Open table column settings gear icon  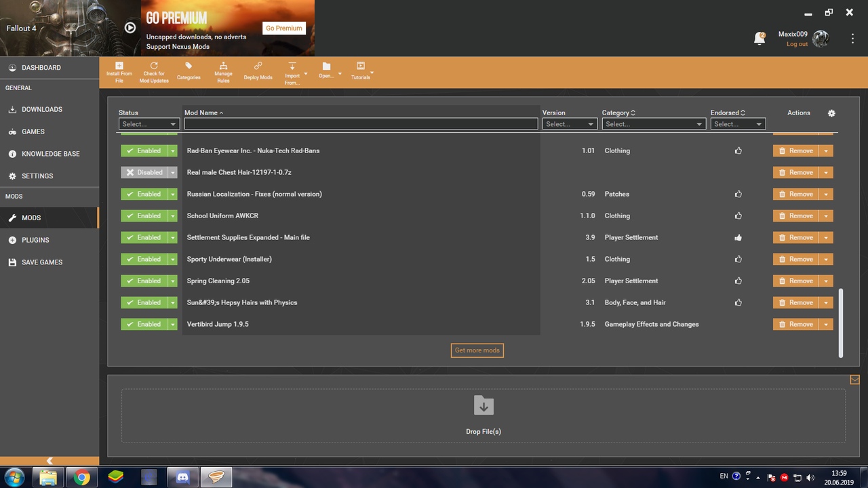832,113
